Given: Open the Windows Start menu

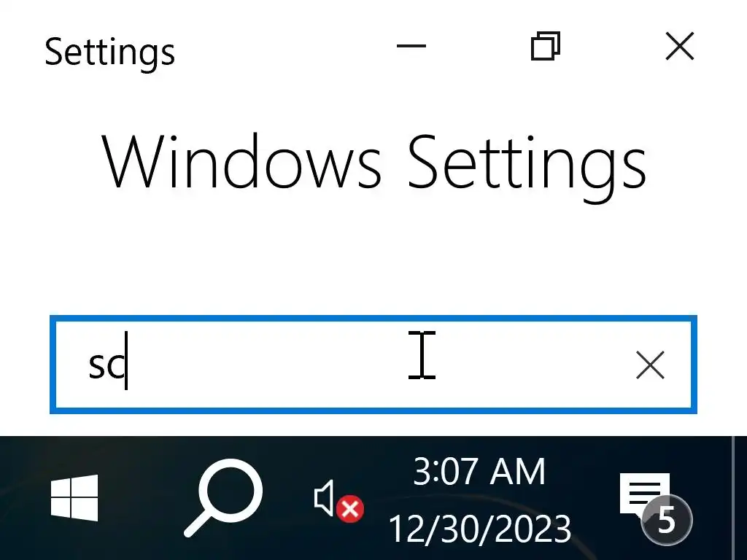Looking at the screenshot, I should pos(74,498).
